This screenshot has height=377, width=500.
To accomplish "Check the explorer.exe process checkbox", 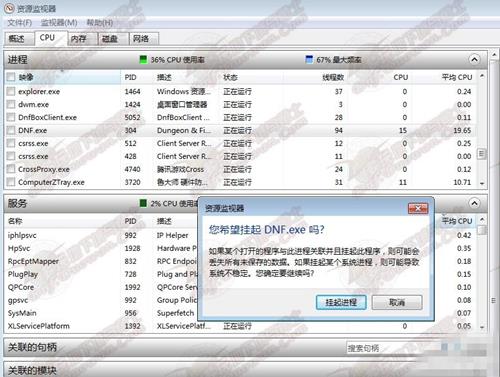I will (x=11, y=91).
